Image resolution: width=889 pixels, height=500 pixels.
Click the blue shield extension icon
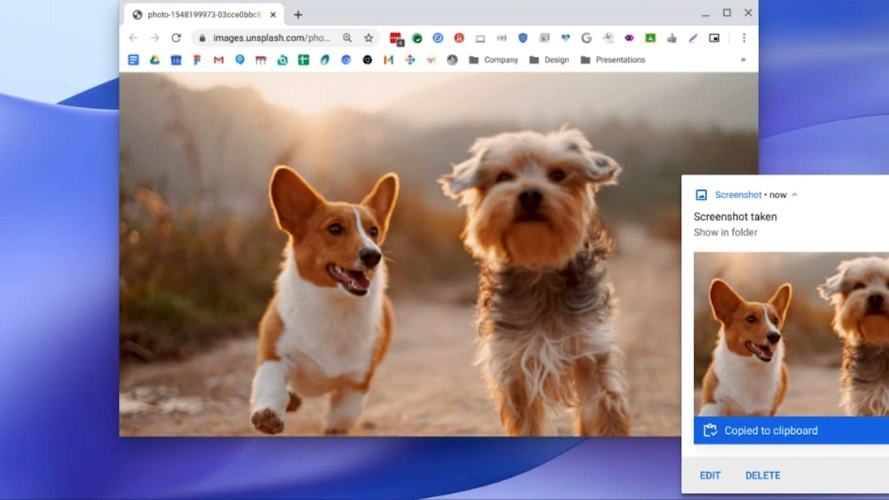[x=522, y=38]
